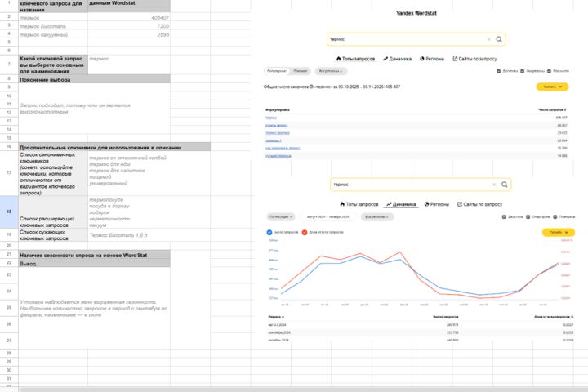Click the external-link icon beside Сайты по запросу above the chart

(459, 204)
